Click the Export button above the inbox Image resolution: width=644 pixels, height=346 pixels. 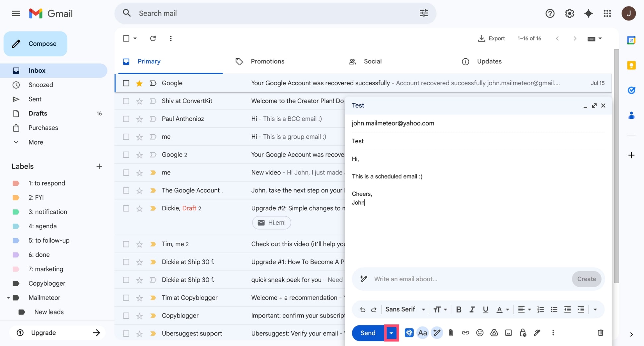pyautogui.click(x=491, y=38)
